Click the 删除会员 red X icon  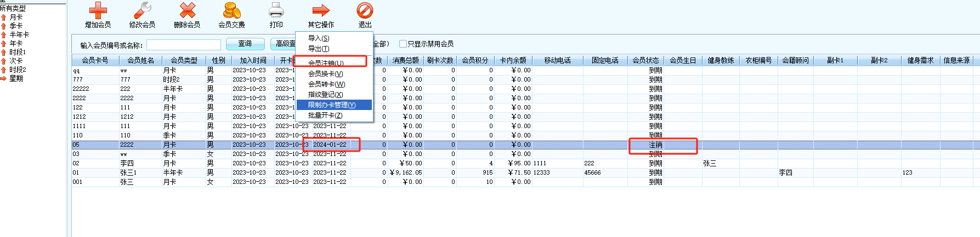(x=187, y=11)
